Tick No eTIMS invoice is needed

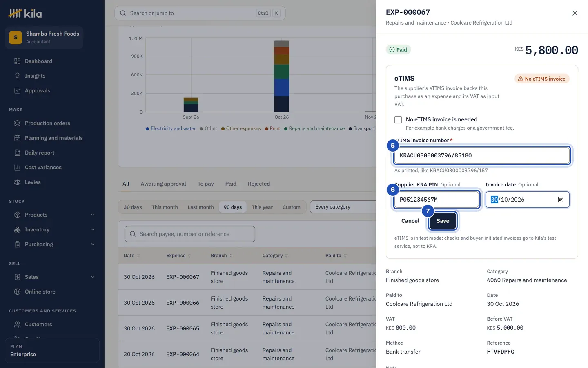pos(398,120)
